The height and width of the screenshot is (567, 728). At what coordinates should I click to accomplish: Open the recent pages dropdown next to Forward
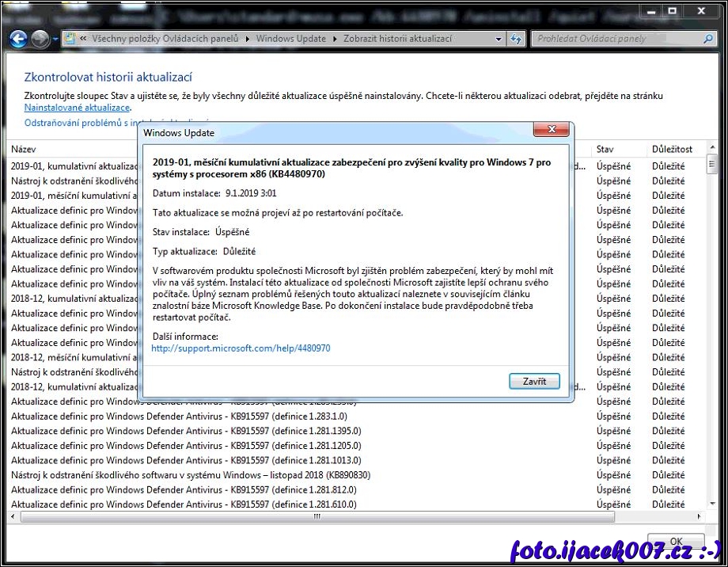tap(55, 39)
